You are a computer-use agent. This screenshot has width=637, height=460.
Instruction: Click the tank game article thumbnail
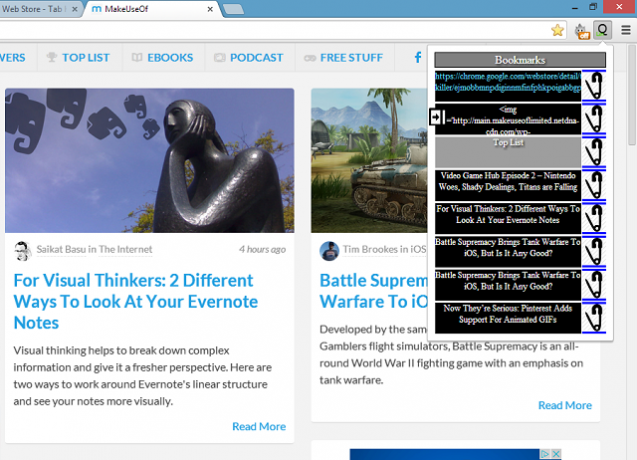(369, 161)
